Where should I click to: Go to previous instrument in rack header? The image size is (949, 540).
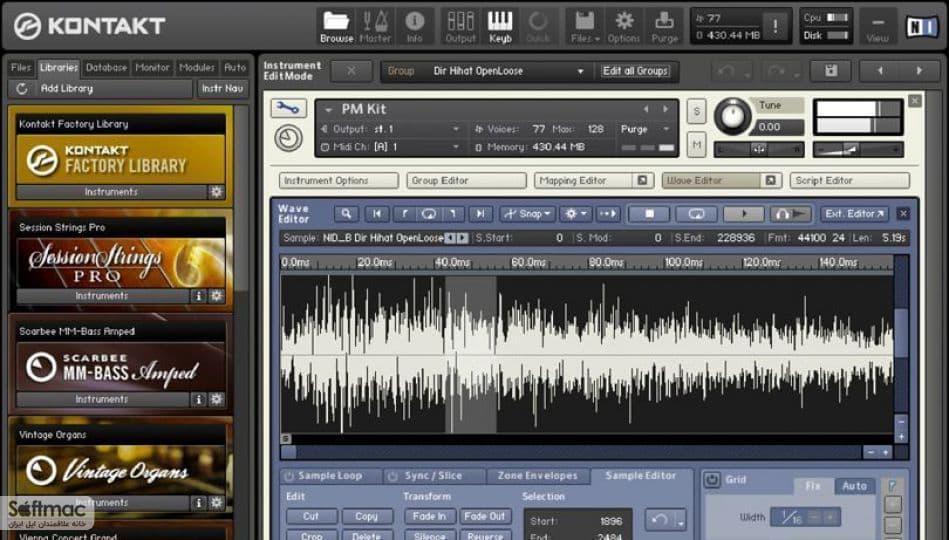[880, 71]
